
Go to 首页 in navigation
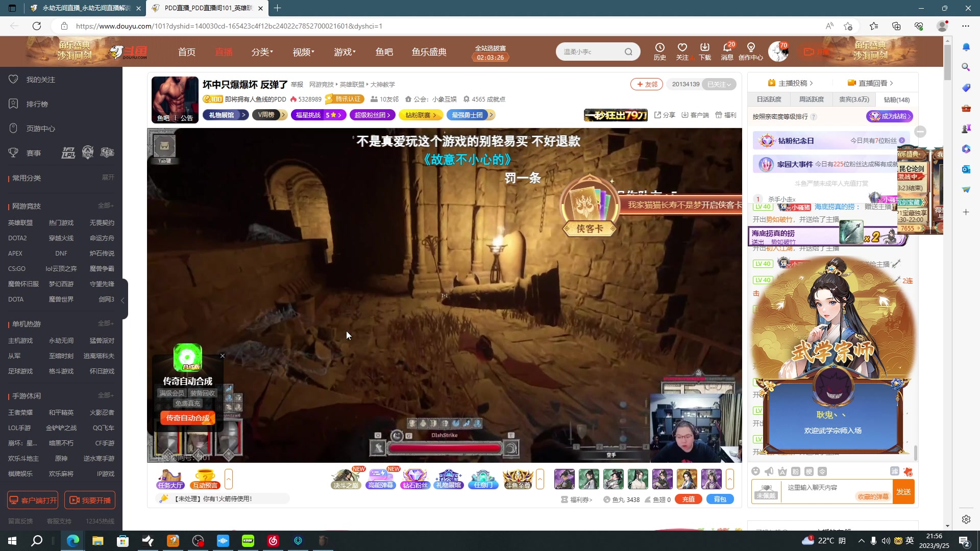click(186, 52)
